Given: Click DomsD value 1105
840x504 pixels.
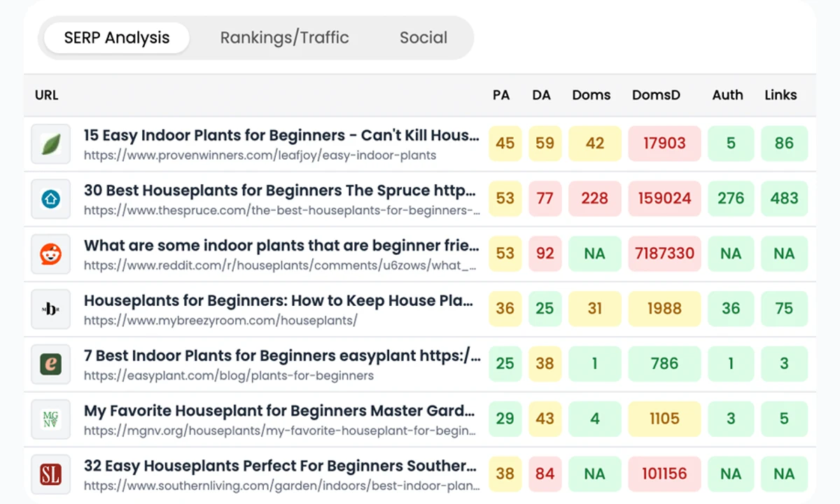Looking at the screenshot, I should click(x=664, y=419).
